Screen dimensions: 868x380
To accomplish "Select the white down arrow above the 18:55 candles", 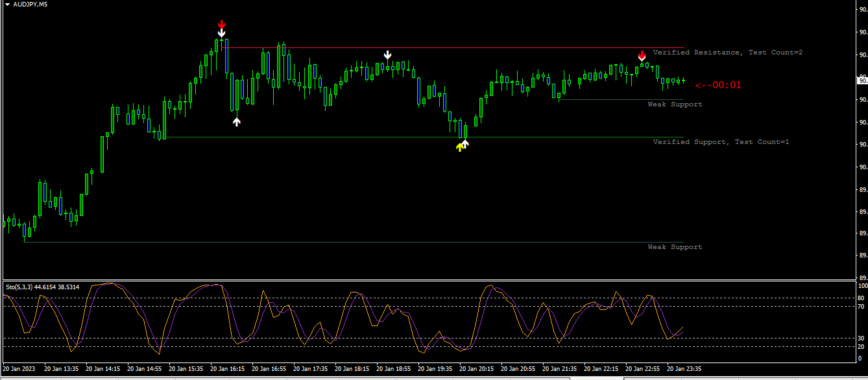I will [387, 55].
